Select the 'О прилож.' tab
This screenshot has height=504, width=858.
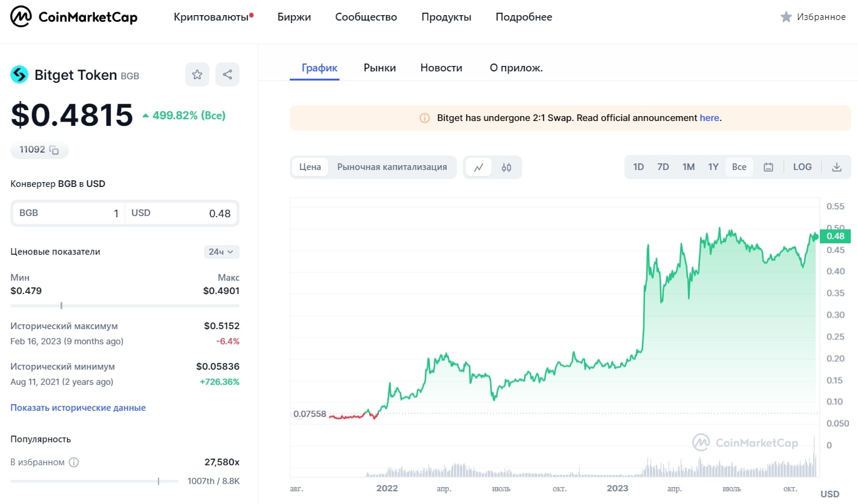(516, 68)
